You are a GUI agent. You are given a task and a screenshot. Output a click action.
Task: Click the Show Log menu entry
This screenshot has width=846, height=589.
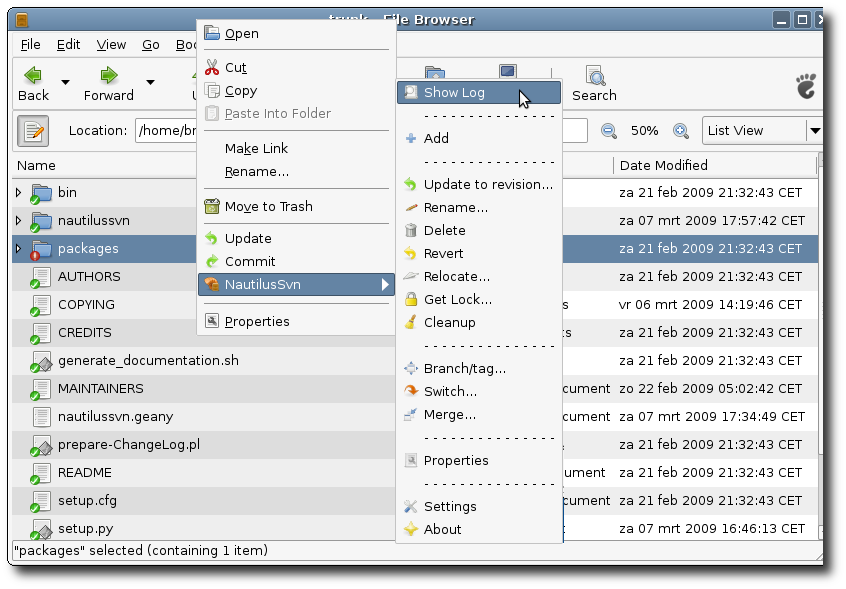click(x=479, y=93)
